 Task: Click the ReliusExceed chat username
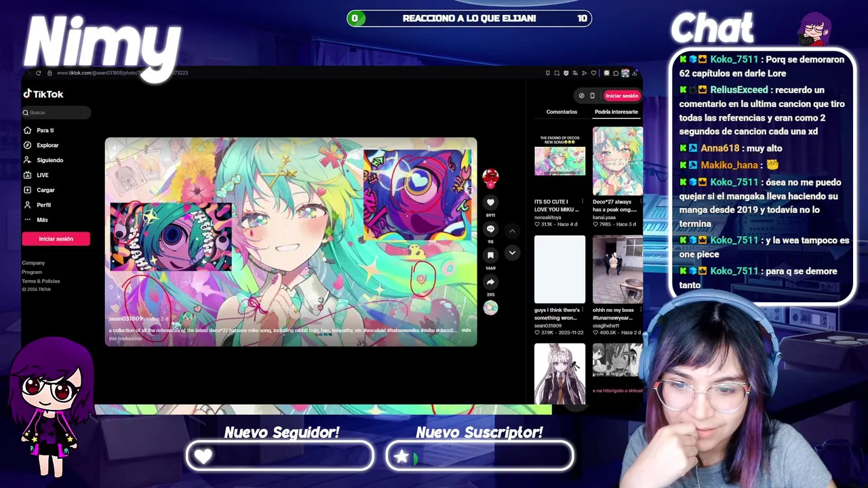[739, 89]
